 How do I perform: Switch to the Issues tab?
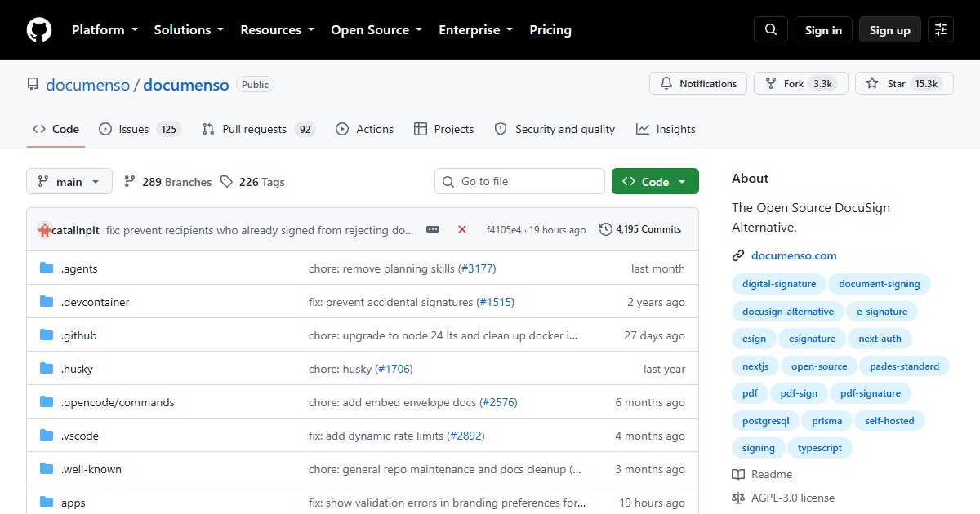pos(139,129)
